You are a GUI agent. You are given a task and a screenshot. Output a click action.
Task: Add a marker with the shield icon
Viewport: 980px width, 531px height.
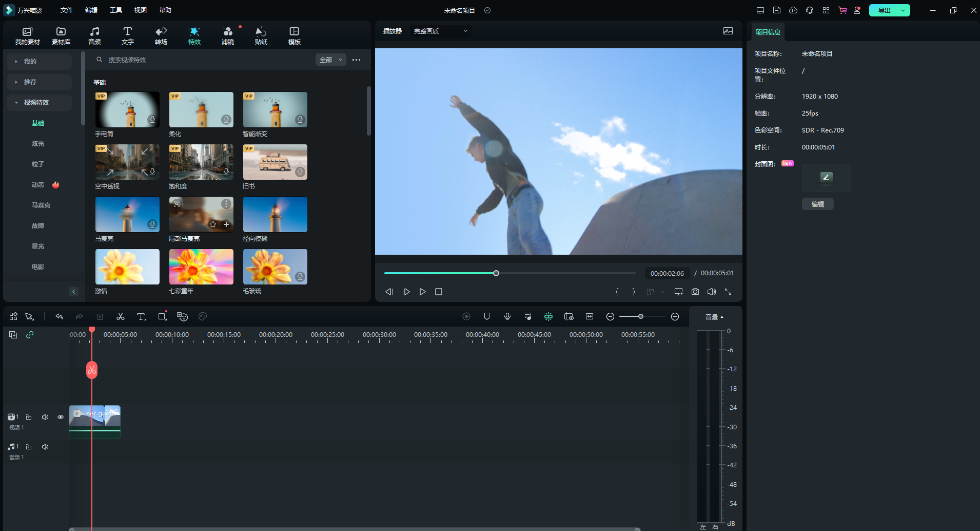coord(487,317)
